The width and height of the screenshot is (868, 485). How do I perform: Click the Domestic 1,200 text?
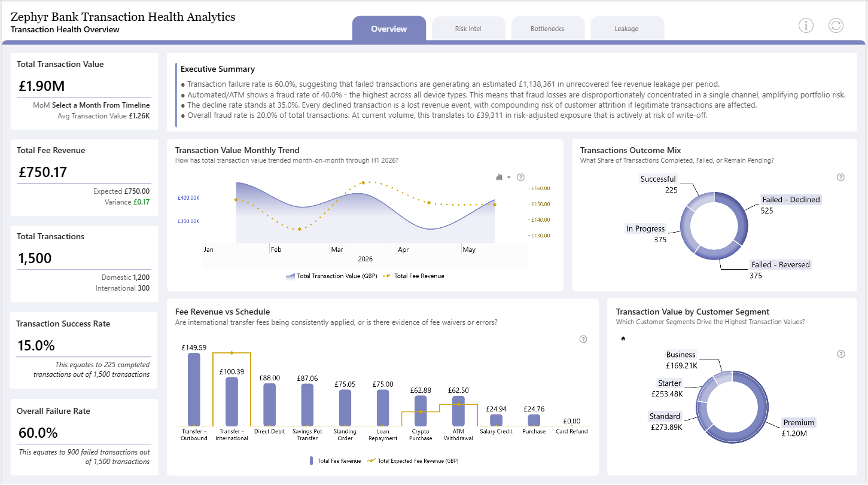pos(126,277)
